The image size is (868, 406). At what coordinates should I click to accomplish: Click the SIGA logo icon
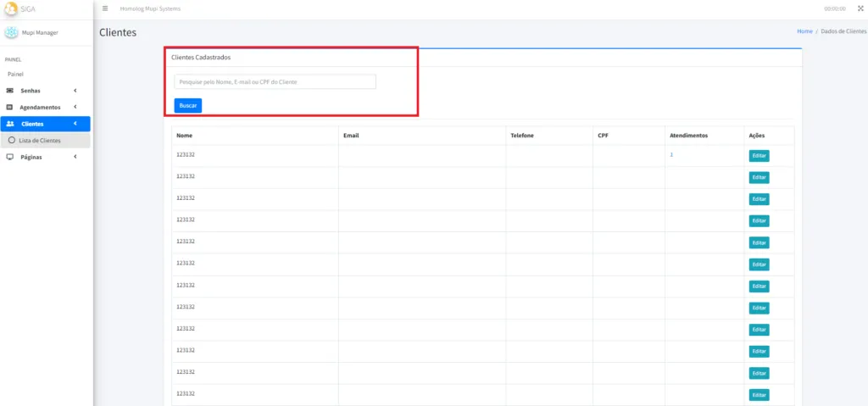point(11,8)
